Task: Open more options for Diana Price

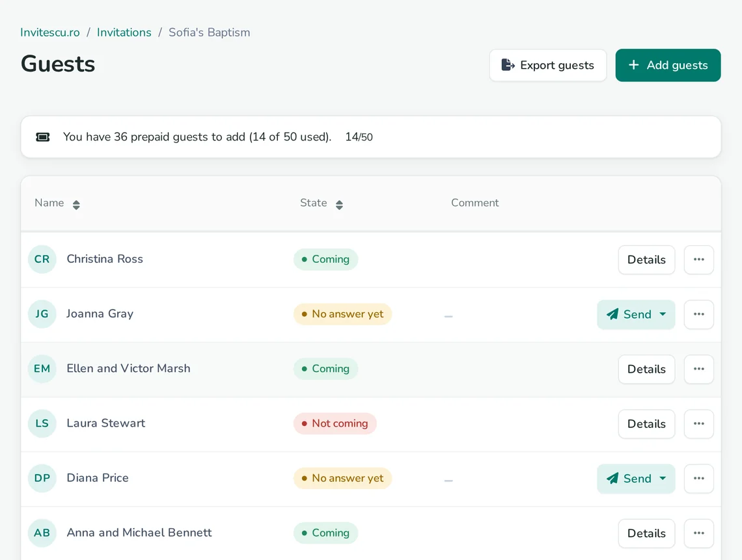Action: click(698, 479)
